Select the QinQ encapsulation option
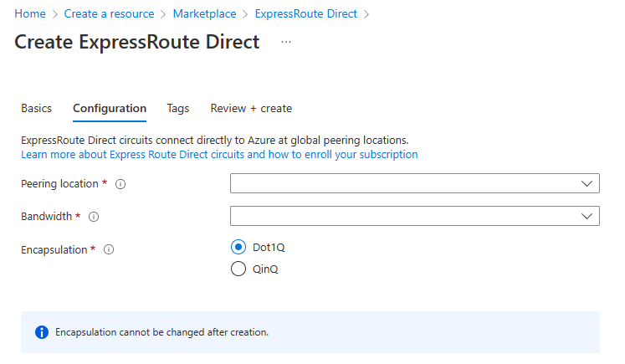The width and height of the screenshot is (625, 364). click(238, 269)
